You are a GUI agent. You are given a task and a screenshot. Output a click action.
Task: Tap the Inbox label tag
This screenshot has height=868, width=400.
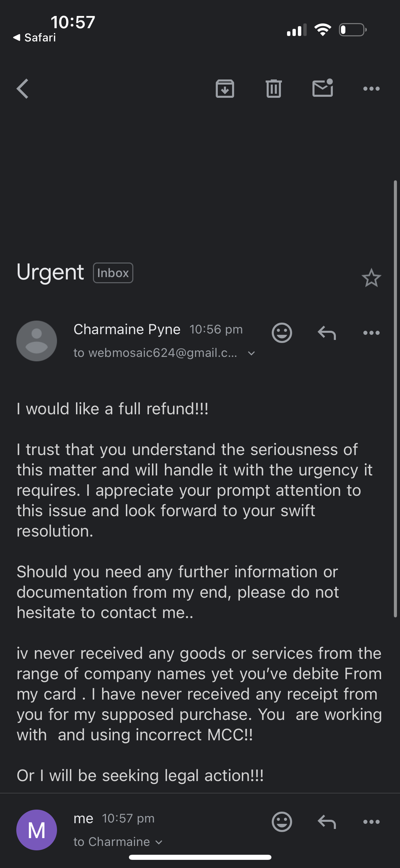point(113,273)
